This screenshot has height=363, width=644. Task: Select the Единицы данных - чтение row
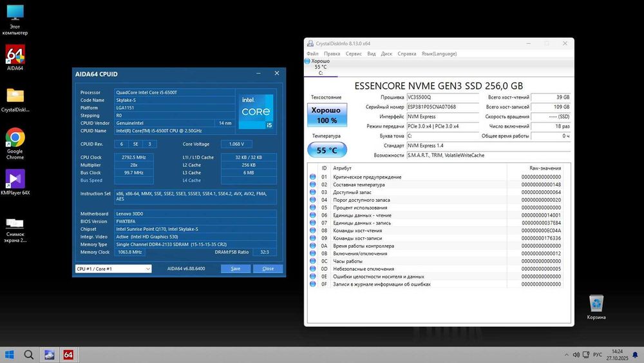tap(435, 215)
